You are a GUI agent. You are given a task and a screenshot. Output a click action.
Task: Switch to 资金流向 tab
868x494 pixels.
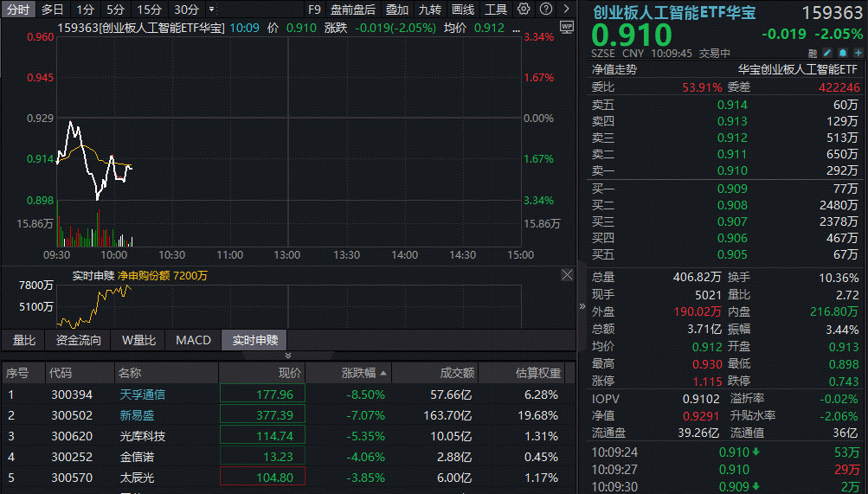(x=78, y=340)
